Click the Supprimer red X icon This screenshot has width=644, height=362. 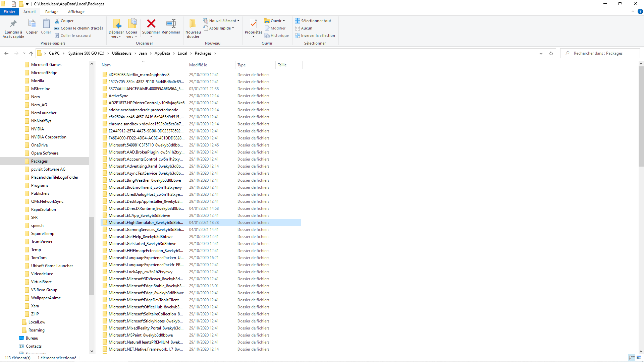[x=151, y=24]
